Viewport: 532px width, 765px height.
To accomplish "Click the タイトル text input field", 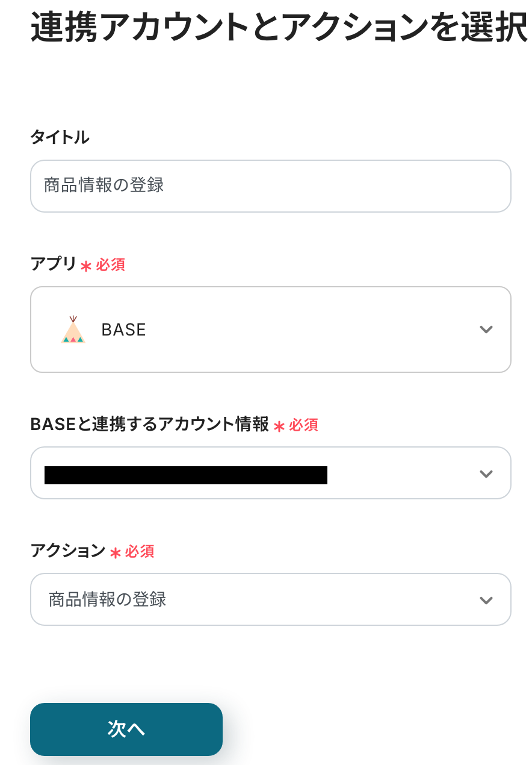I will 271,186.
